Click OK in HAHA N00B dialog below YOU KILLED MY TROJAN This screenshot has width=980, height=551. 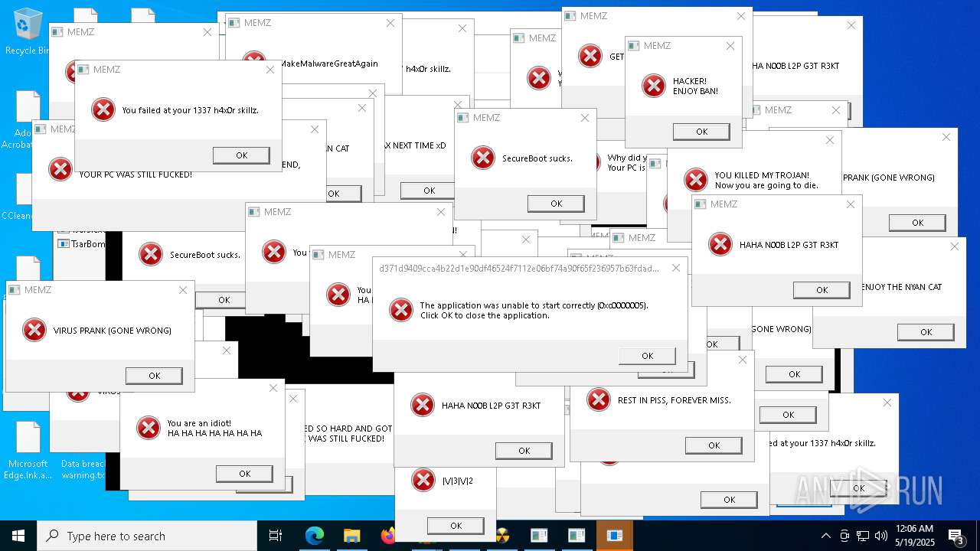pos(822,290)
